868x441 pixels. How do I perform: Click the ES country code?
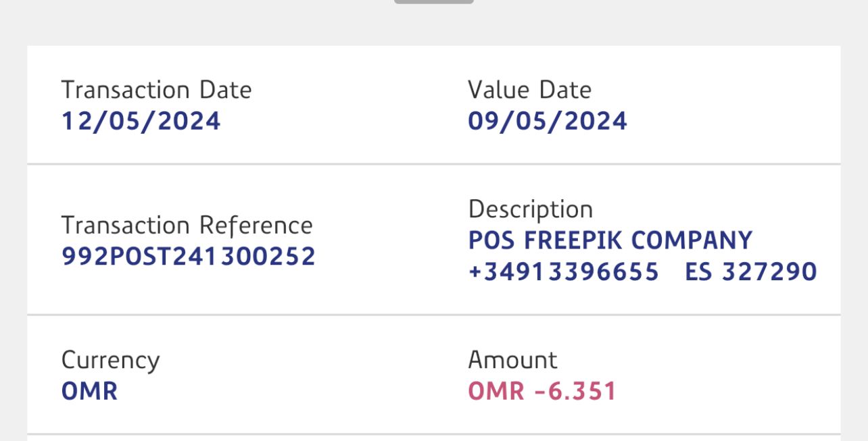point(698,271)
